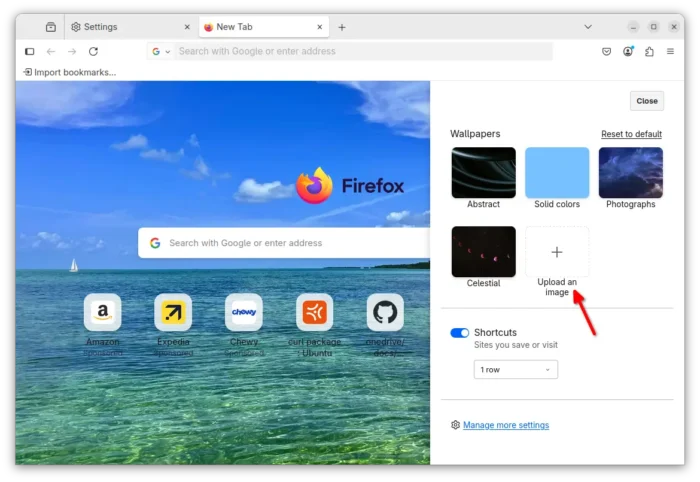Click the gear icon beside Manage more settings
This screenshot has height=482, width=700.
coord(455,425)
